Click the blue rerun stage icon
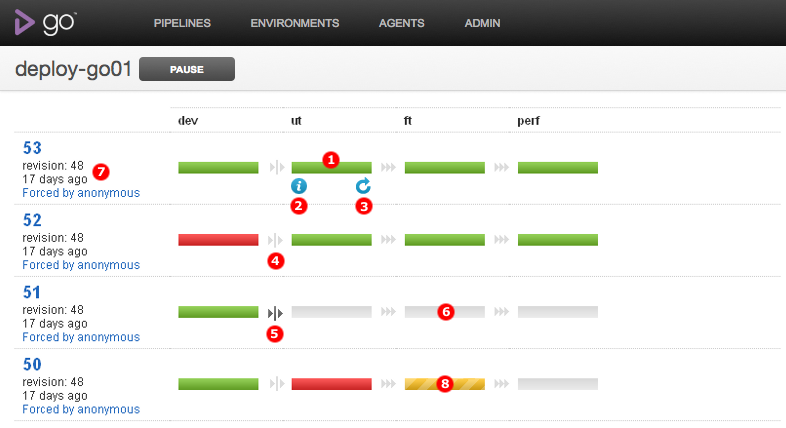The image size is (786, 428). [x=364, y=186]
